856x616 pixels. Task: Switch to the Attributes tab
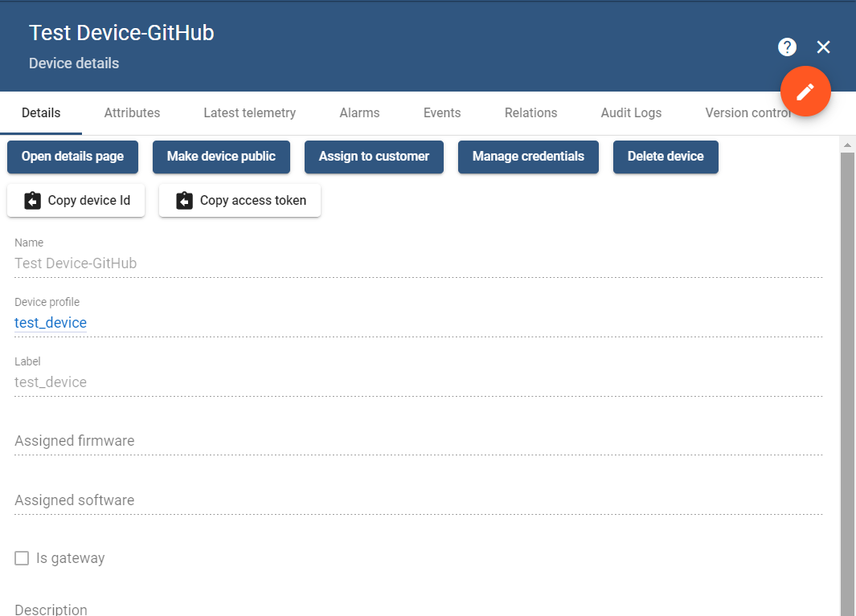coord(132,113)
